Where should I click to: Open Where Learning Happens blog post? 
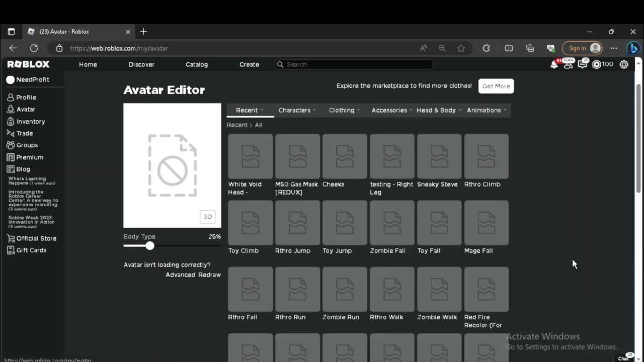click(32, 181)
